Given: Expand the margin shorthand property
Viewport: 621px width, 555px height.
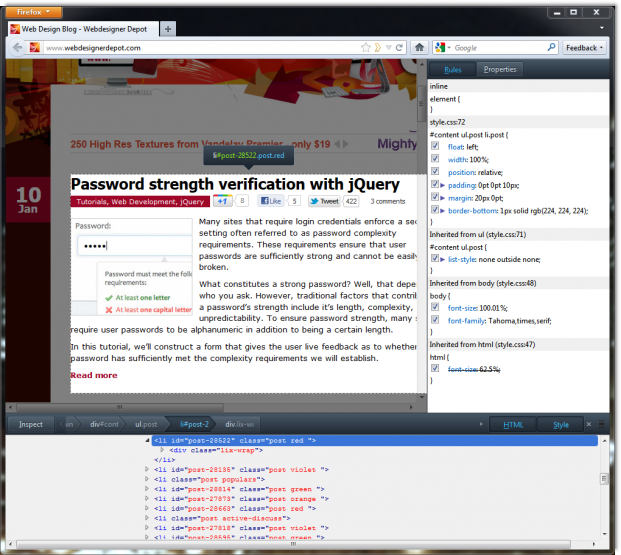Looking at the screenshot, I should 443,198.
